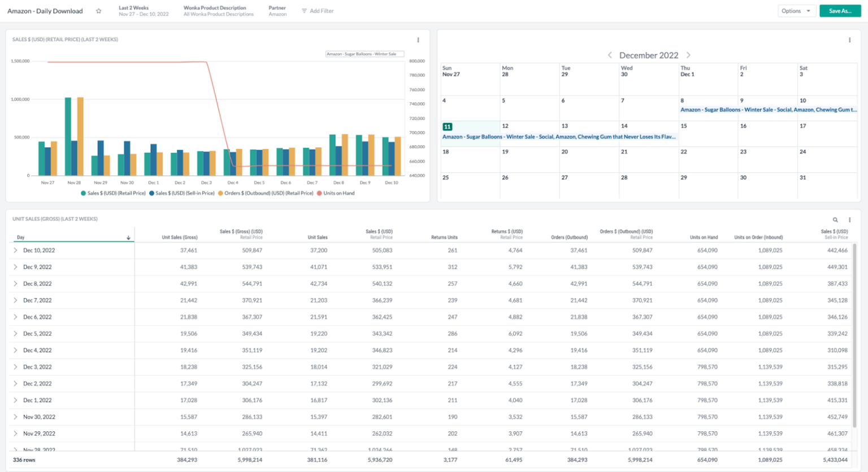Expand the Nov 30, 2022 row details
Screen dimensions: 868x472
click(x=15, y=417)
